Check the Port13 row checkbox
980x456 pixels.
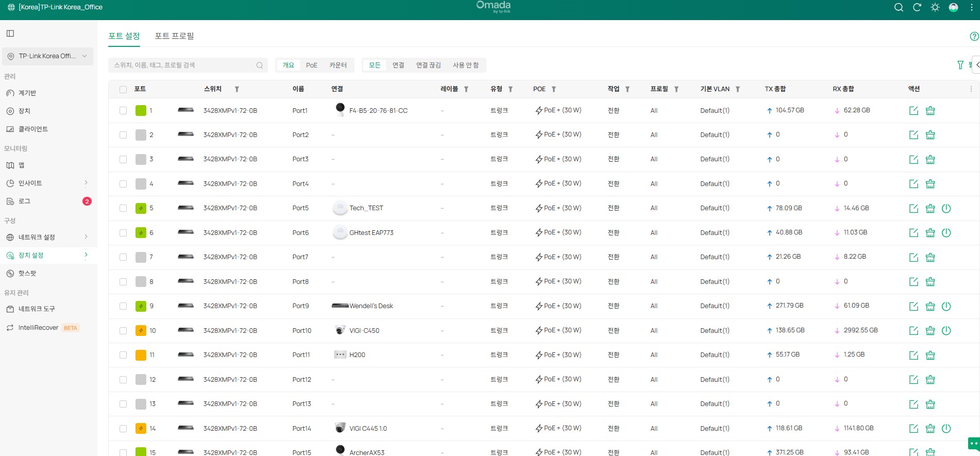point(123,404)
